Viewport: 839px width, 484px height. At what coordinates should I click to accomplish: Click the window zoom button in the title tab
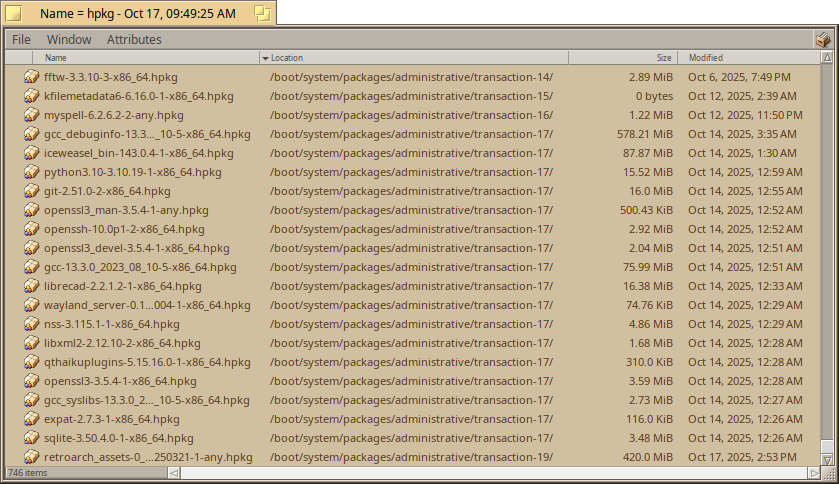point(263,13)
